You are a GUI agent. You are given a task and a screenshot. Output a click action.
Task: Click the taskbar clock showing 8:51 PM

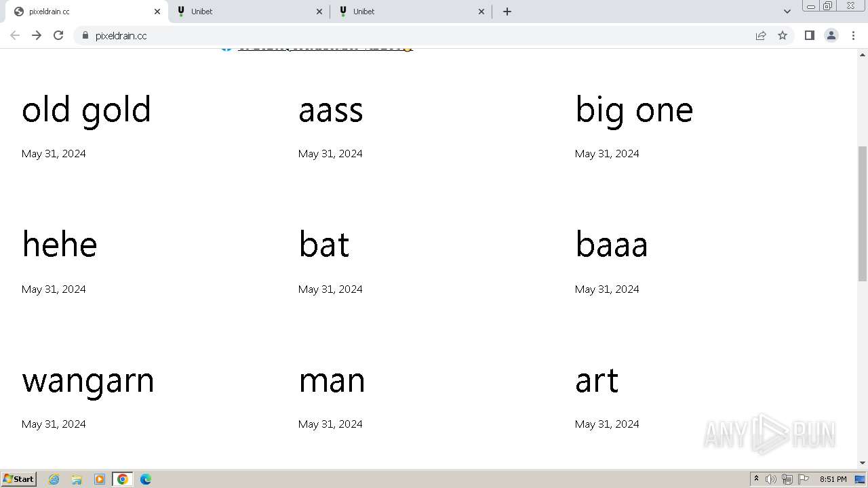[833, 479]
